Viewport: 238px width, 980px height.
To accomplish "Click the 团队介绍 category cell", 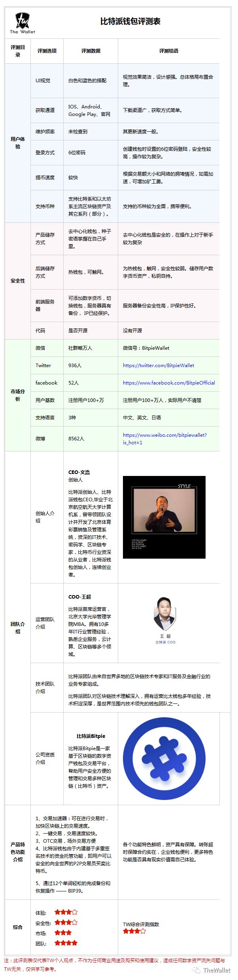I will [18, 627].
